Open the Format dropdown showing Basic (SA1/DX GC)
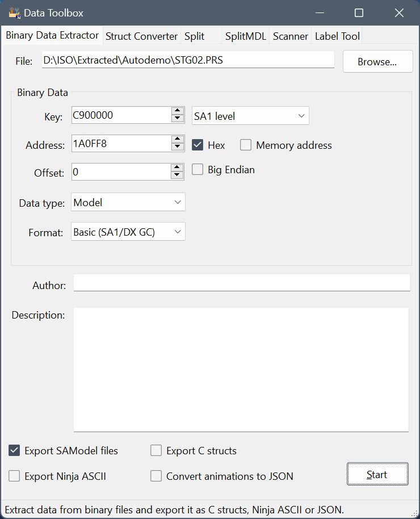This screenshot has height=519, width=420. (128, 232)
